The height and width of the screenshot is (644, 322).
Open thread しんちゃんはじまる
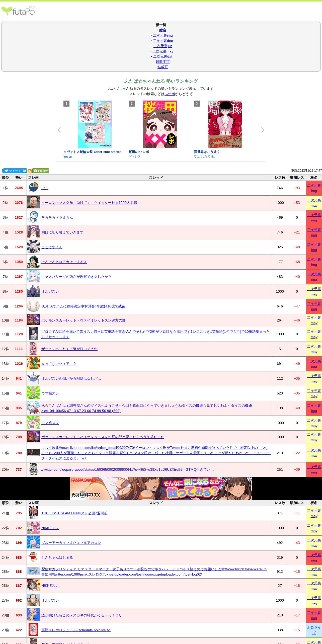(x=57, y=557)
